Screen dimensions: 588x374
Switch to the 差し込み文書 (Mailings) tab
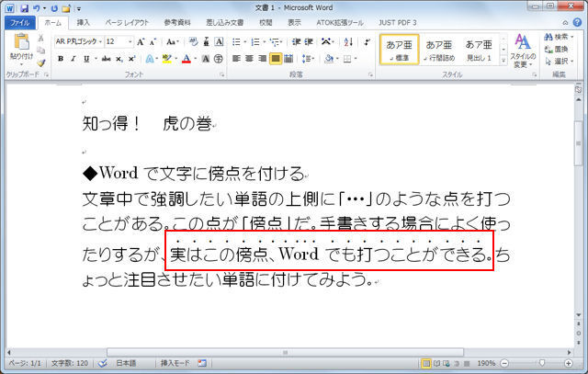[x=224, y=22]
